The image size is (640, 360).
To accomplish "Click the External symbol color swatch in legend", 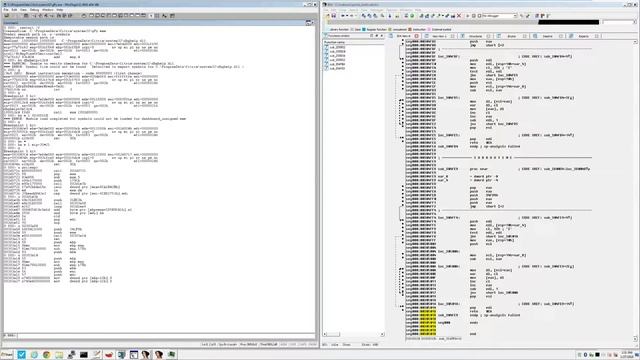I will 429,29.
